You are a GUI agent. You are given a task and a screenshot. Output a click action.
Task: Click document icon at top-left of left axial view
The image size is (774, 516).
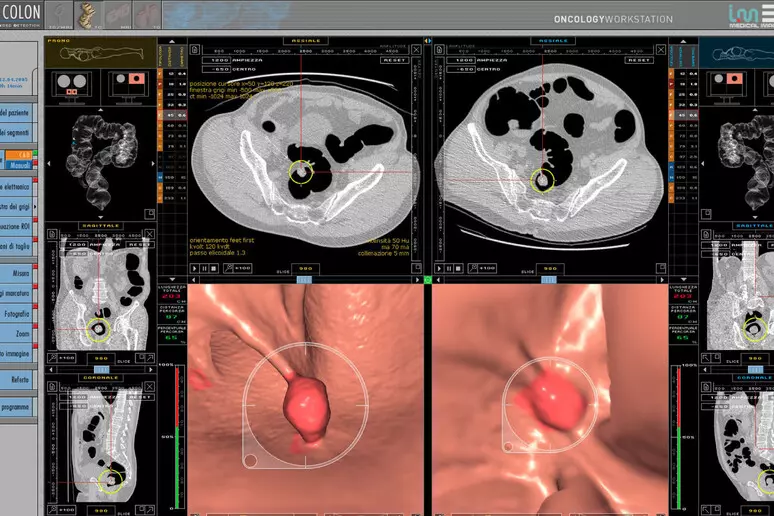click(194, 48)
